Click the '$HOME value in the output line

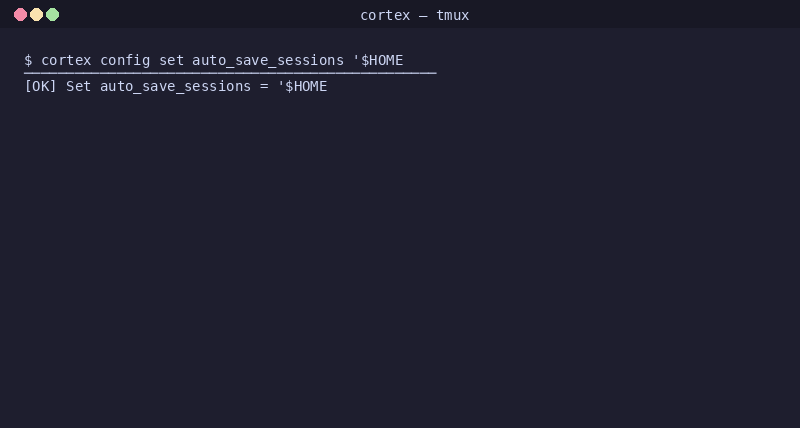coord(302,86)
